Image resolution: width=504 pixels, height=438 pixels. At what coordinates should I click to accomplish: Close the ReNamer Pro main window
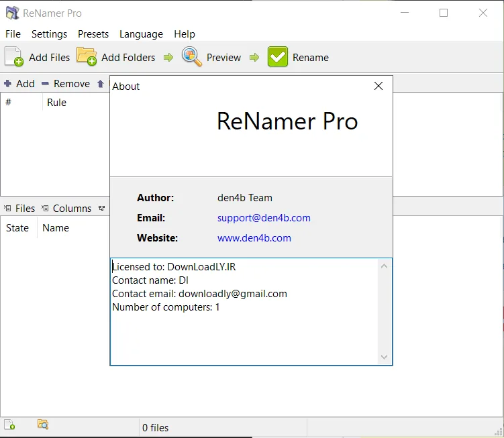[x=483, y=13]
